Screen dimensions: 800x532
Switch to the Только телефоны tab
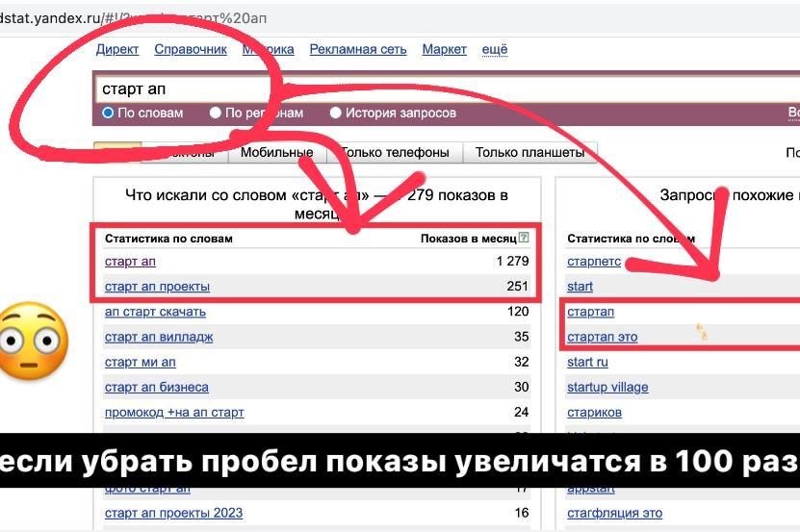(x=395, y=153)
